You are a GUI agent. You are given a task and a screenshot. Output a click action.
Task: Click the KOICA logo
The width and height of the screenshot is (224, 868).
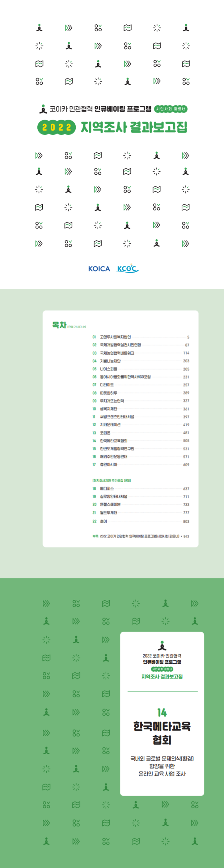coord(99,269)
